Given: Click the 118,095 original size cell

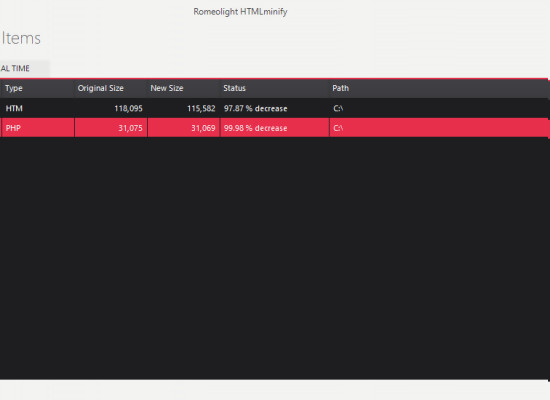Looking at the screenshot, I should [x=128, y=108].
